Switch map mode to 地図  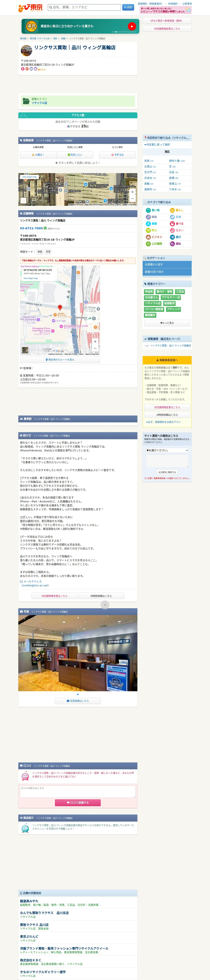(40, 252)
